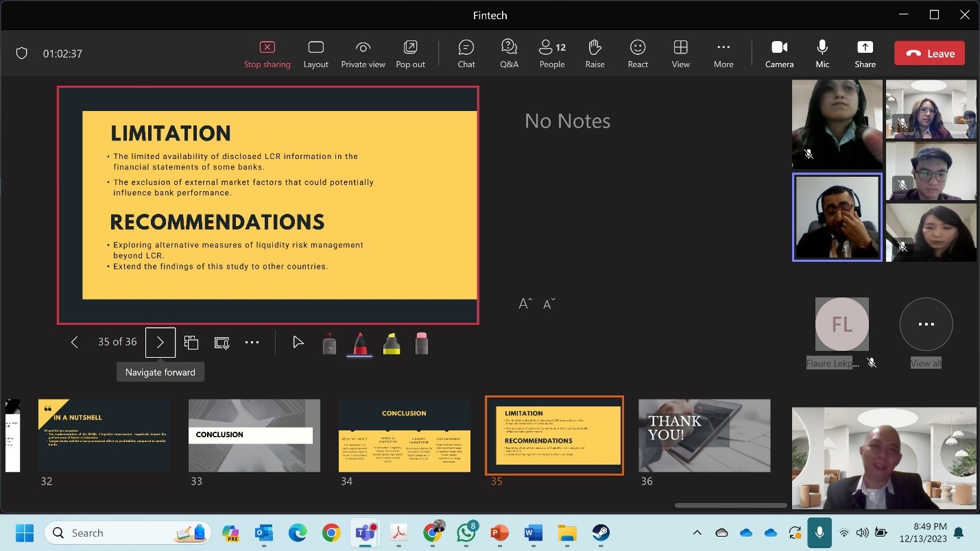Open the People participants list

pos(551,53)
